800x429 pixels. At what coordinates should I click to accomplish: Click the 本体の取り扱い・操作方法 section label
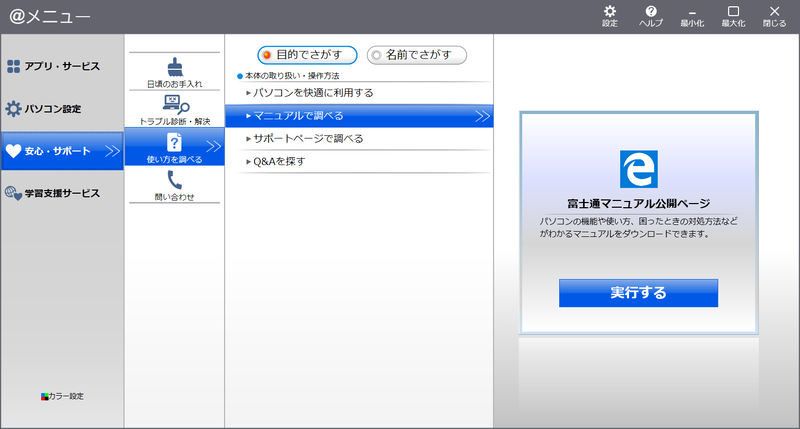[292, 75]
